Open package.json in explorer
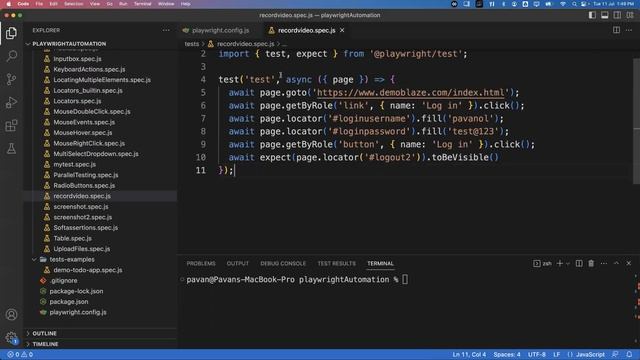Screen dimensions: 640x360 pos(69,302)
